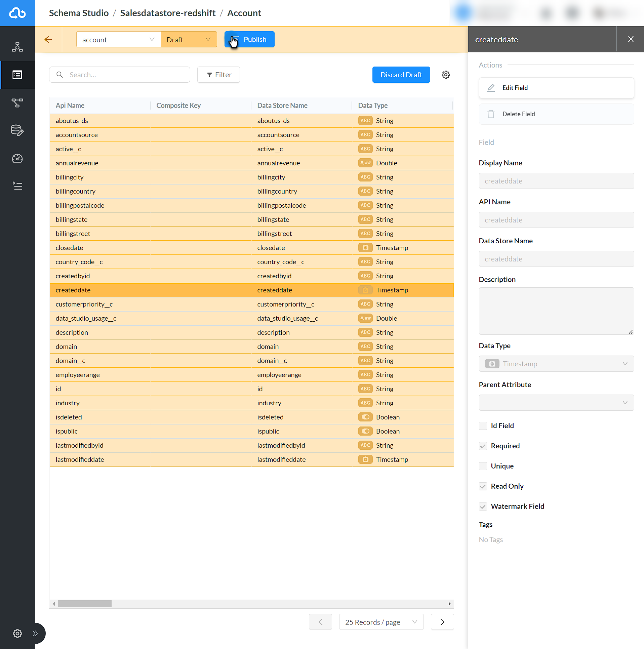Select the country_code__c Api Name cell
The image size is (644, 649).
[100, 262]
